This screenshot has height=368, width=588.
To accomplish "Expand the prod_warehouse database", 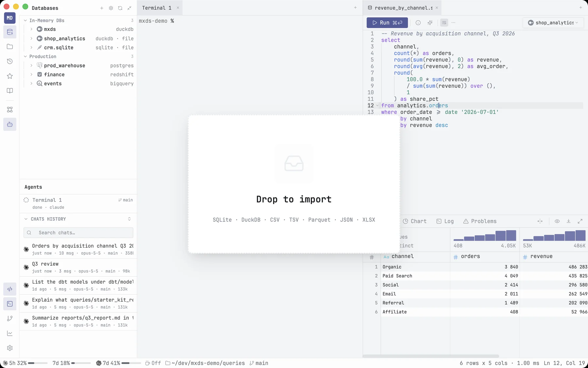I will click(31, 65).
